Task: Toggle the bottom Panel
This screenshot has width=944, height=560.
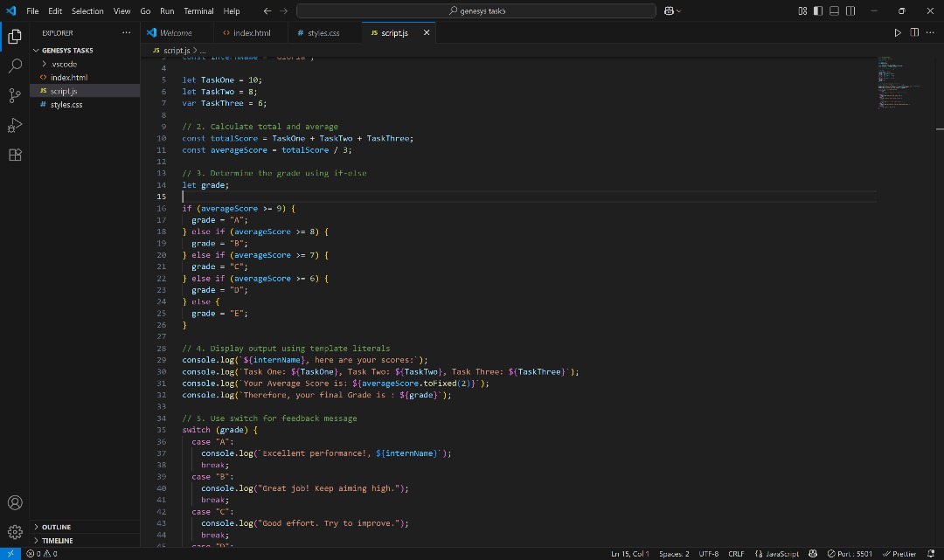Action: click(835, 10)
